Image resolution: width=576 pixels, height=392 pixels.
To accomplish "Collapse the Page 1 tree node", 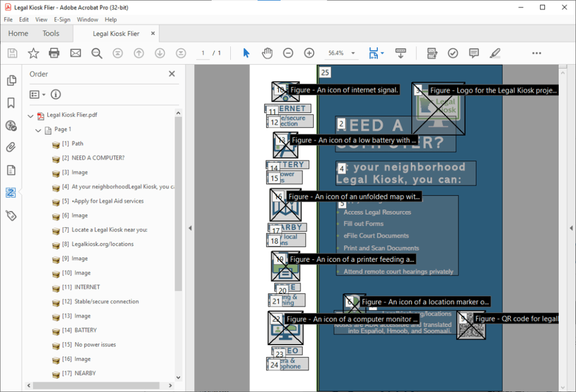I will tap(38, 130).
